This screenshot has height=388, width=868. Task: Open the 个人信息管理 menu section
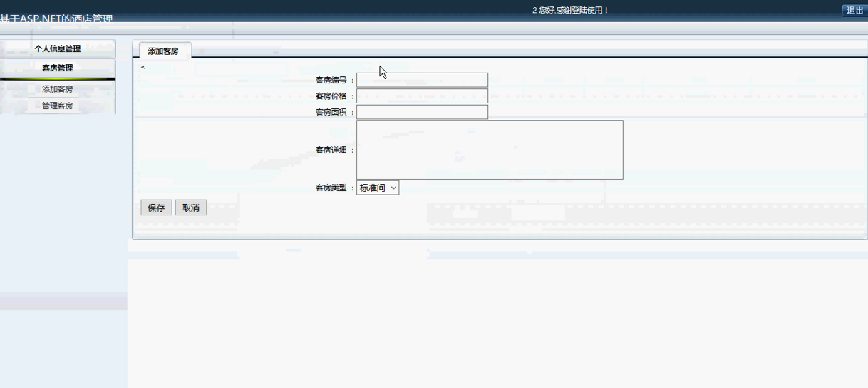(58, 49)
